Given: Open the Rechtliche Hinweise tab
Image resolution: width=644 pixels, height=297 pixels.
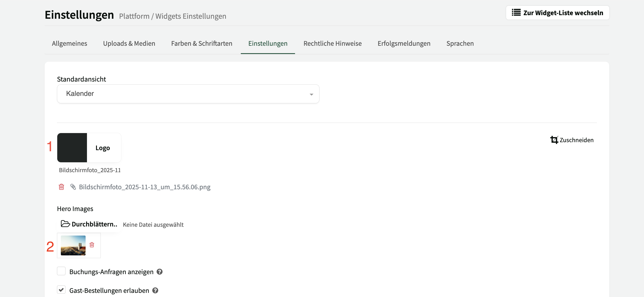Looking at the screenshot, I should [x=332, y=43].
